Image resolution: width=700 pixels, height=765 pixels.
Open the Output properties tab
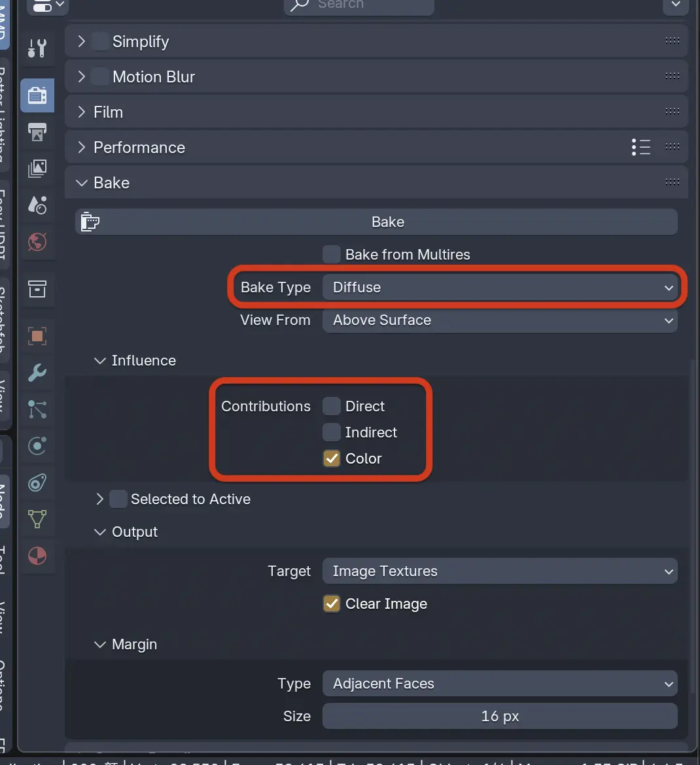[x=37, y=131]
